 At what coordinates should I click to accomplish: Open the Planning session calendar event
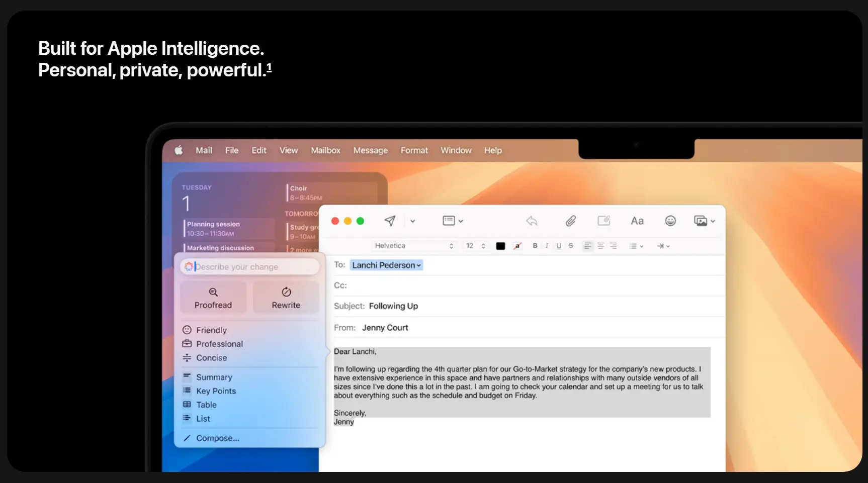(229, 229)
